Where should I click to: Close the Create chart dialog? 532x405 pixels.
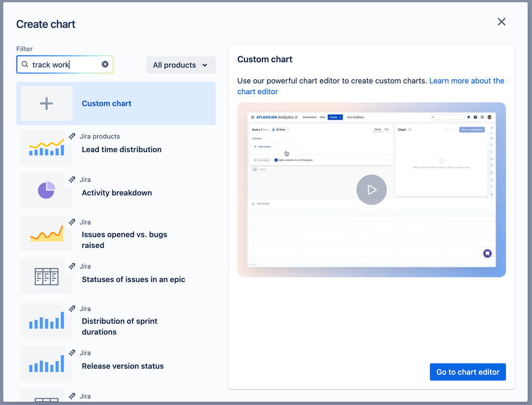(502, 22)
